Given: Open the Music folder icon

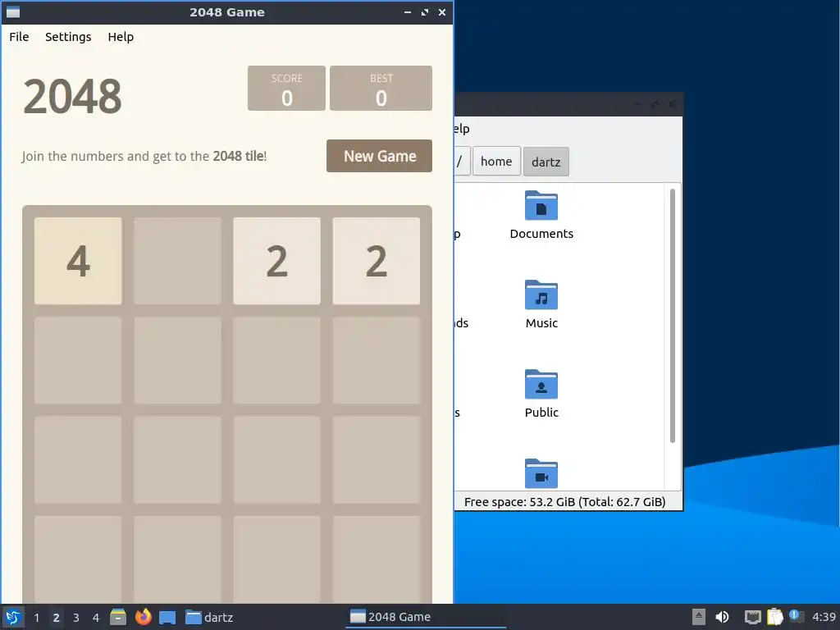Looking at the screenshot, I should pyautogui.click(x=541, y=295).
